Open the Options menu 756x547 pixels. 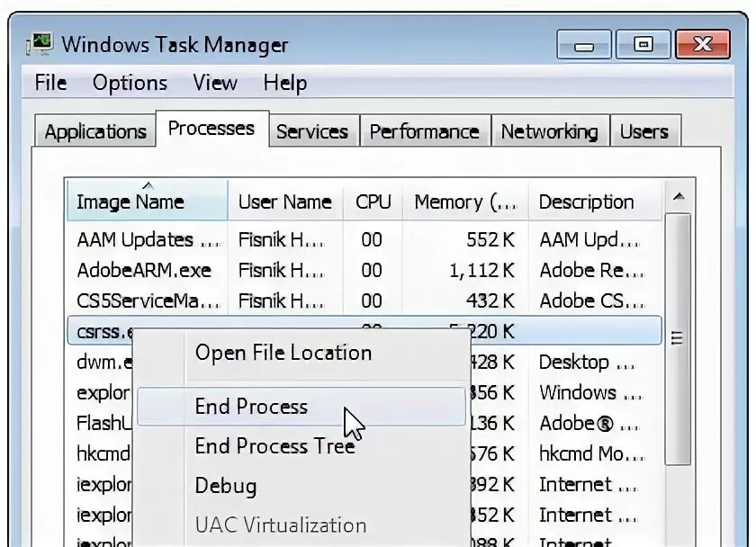(x=130, y=83)
